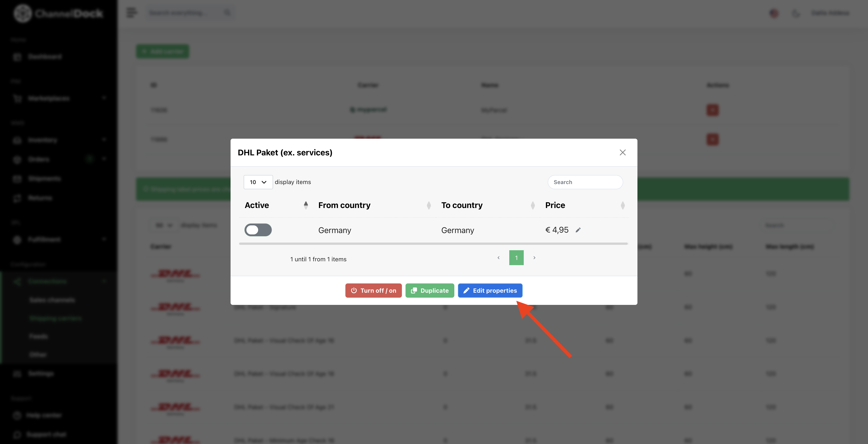The width and height of the screenshot is (868, 444).
Task: Click the Turn off / on button
Action: pos(373,290)
